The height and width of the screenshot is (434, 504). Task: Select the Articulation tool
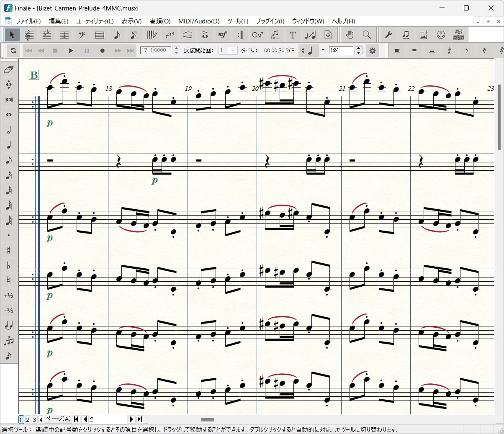click(205, 35)
